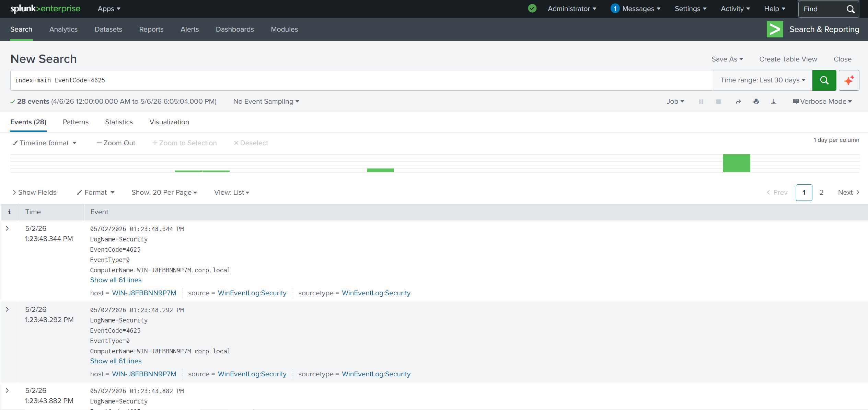Click the Find magnifier icon in top bar
The width and height of the screenshot is (868, 410).
click(x=850, y=9)
